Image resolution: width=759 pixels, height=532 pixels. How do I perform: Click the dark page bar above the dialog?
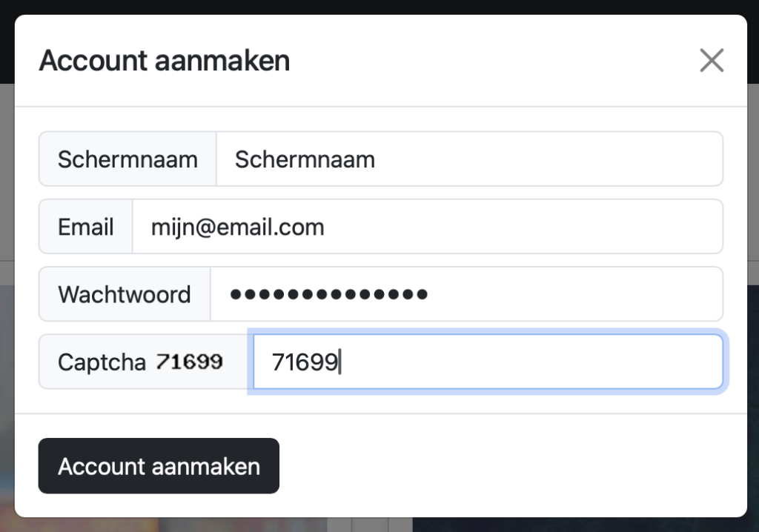click(379, 7)
